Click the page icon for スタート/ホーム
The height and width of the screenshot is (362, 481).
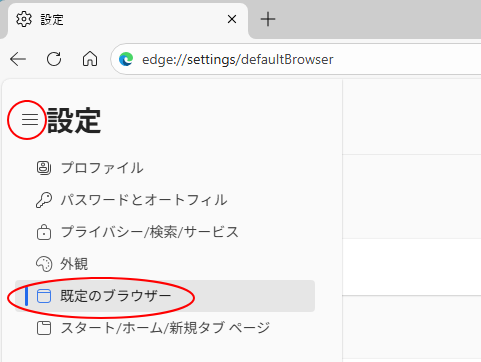tap(44, 328)
